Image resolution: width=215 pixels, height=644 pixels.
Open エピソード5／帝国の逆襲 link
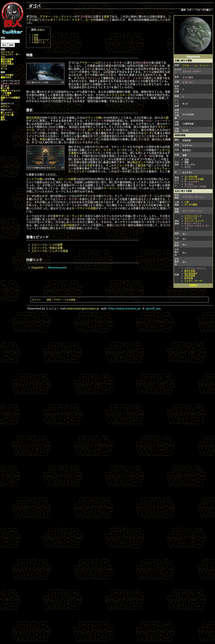click(47, 248)
